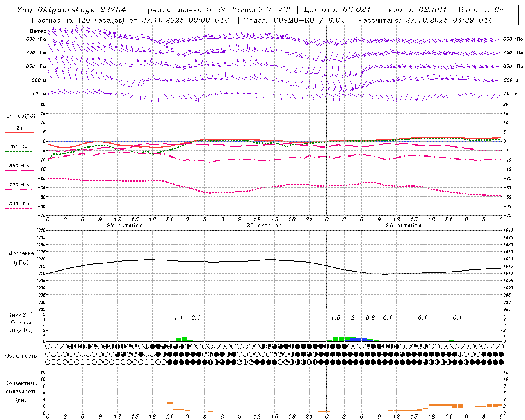
Task: Click the Осадки precipitation label
Action: coord(21,322)
